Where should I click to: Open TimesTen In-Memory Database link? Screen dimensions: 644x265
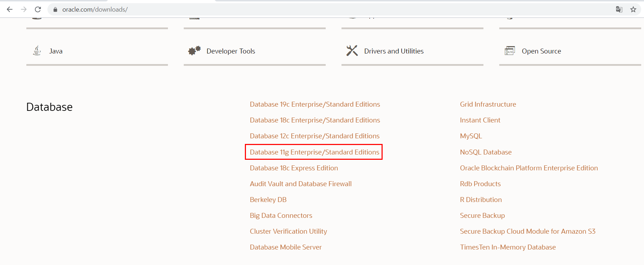pos(508,247)
